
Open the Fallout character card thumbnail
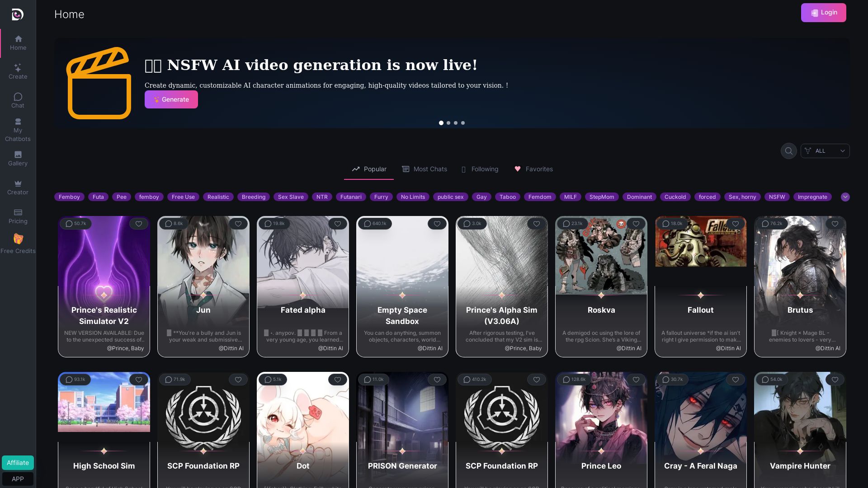tap(701, 242)
